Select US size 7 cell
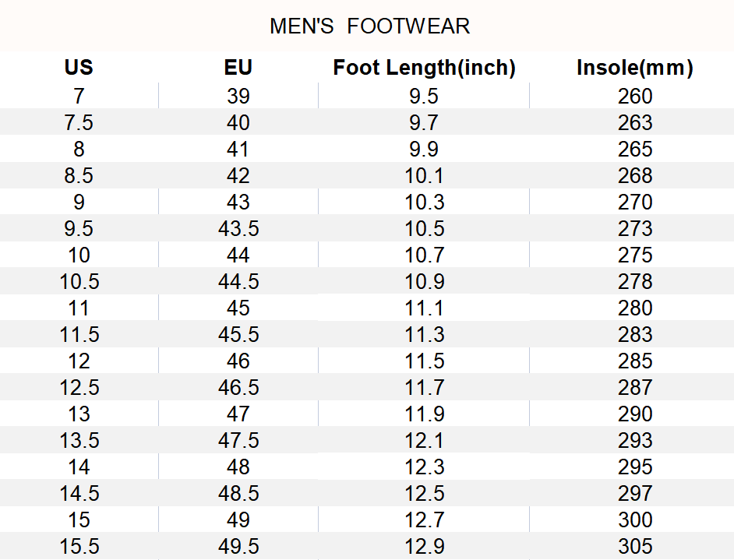734x560 pixels. pyautogui.click(x=79, y=97)
